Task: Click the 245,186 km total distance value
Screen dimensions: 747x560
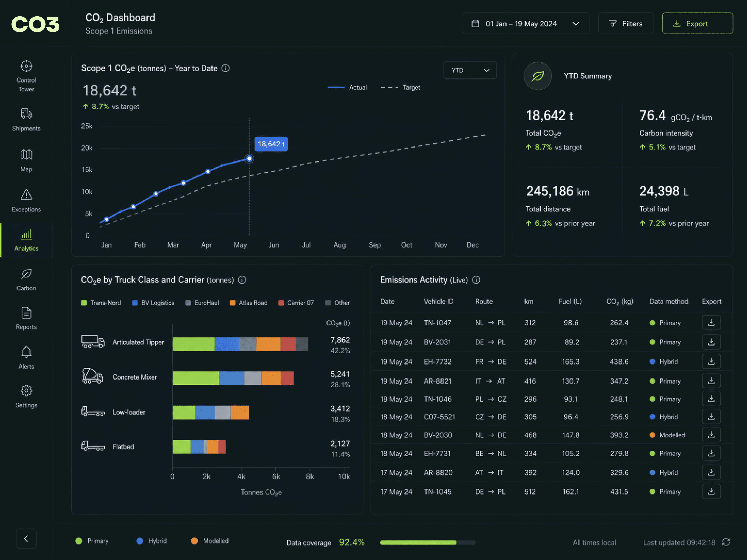Action: coord(558,191)
